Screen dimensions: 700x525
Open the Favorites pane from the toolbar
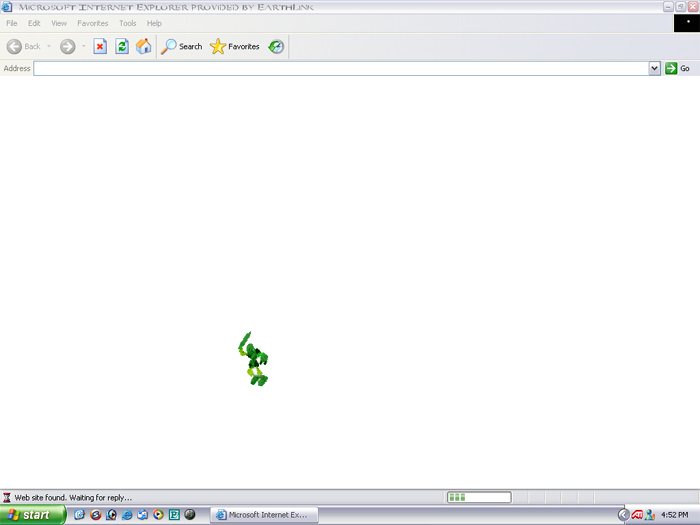click(x=234, y=46)
